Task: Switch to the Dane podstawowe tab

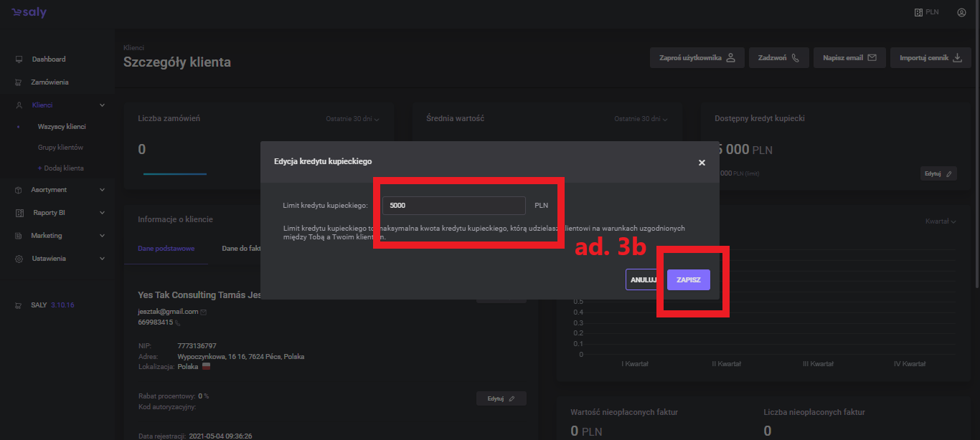Action: 166,249
